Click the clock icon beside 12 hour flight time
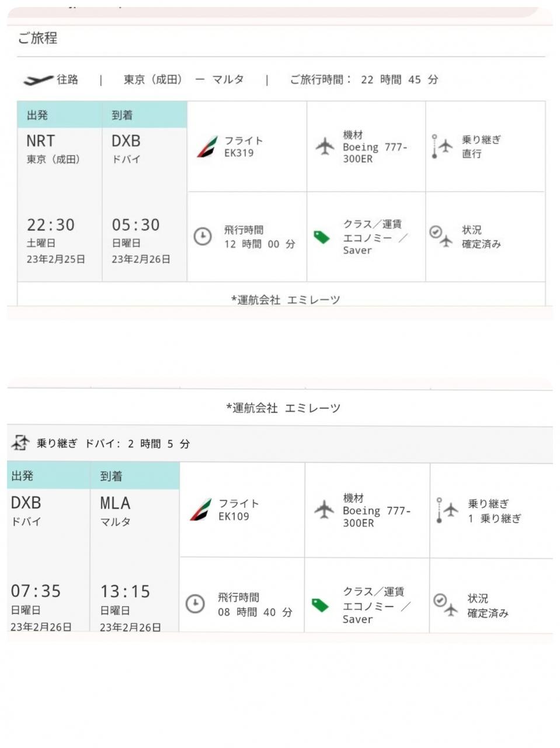 click(203, 237)
